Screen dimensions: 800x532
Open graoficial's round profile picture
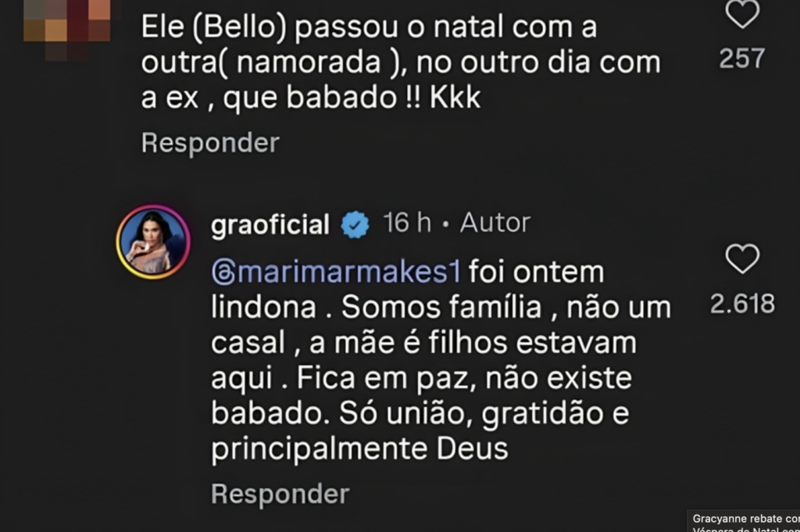click(153, 242)
